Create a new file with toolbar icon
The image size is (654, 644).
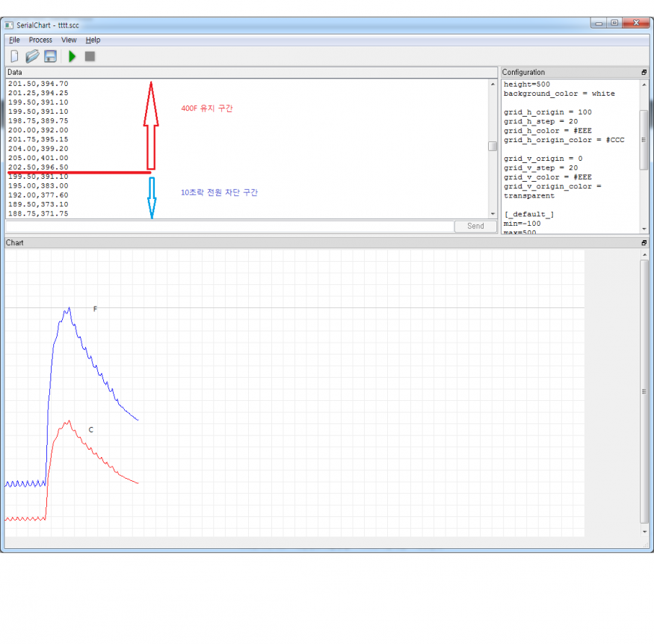(14, 56)
